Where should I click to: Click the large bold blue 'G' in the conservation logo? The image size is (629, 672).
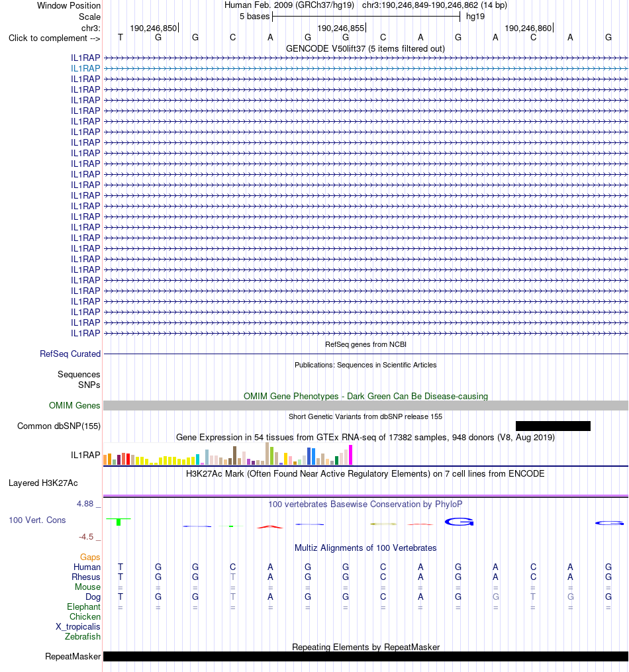tap(459, 522)
